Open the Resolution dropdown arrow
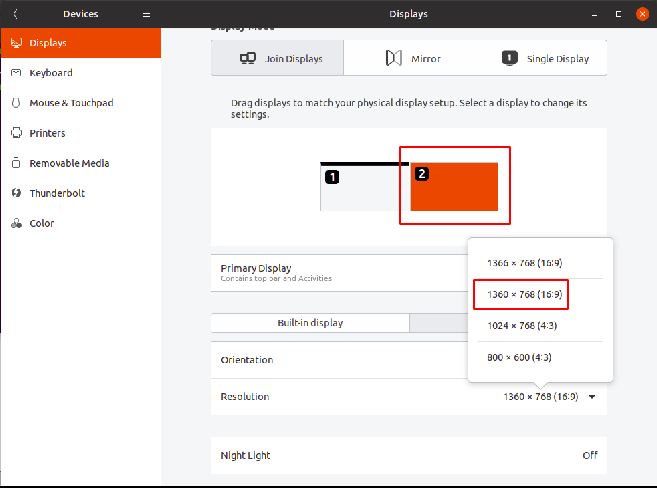This screenshot has height=488, width=657. click(592, 397)
